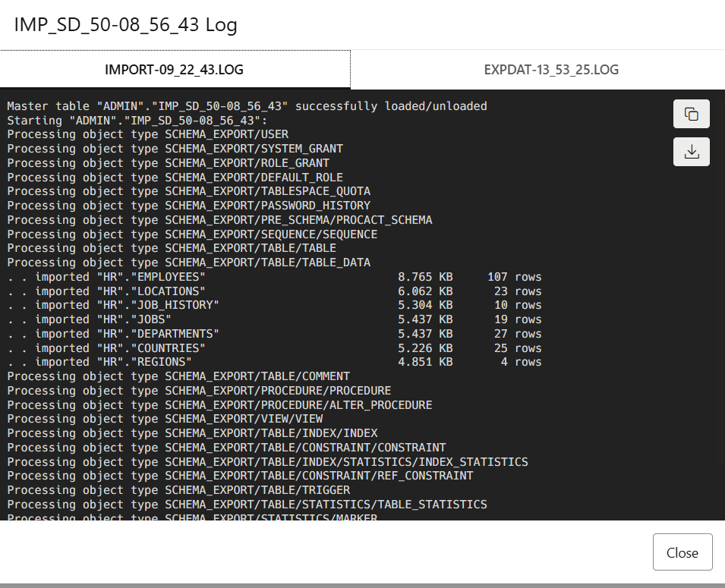Download the log file

(x=692, y=152)
